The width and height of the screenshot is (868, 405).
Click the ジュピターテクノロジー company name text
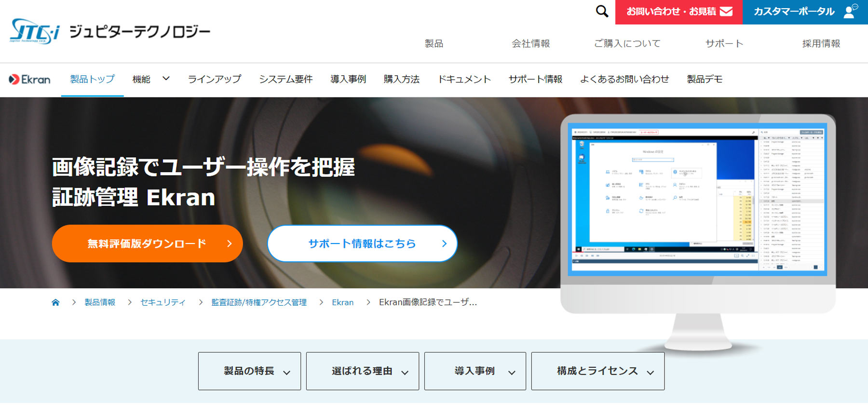coord(140,32)
